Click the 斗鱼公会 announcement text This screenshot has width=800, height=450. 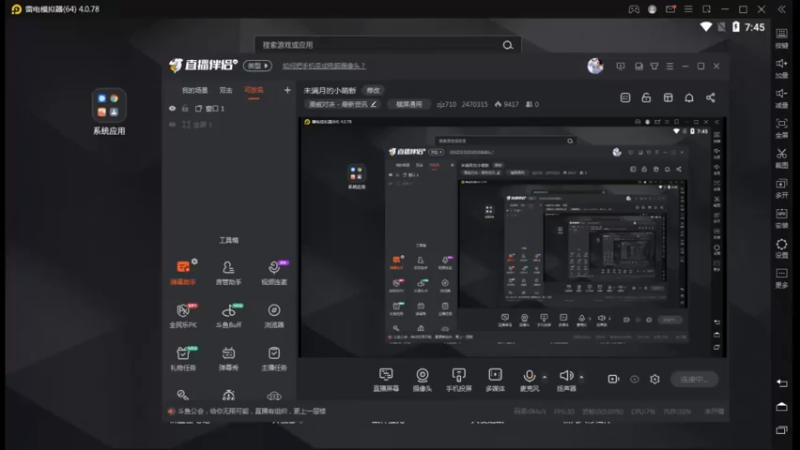[x=252, y=411]
